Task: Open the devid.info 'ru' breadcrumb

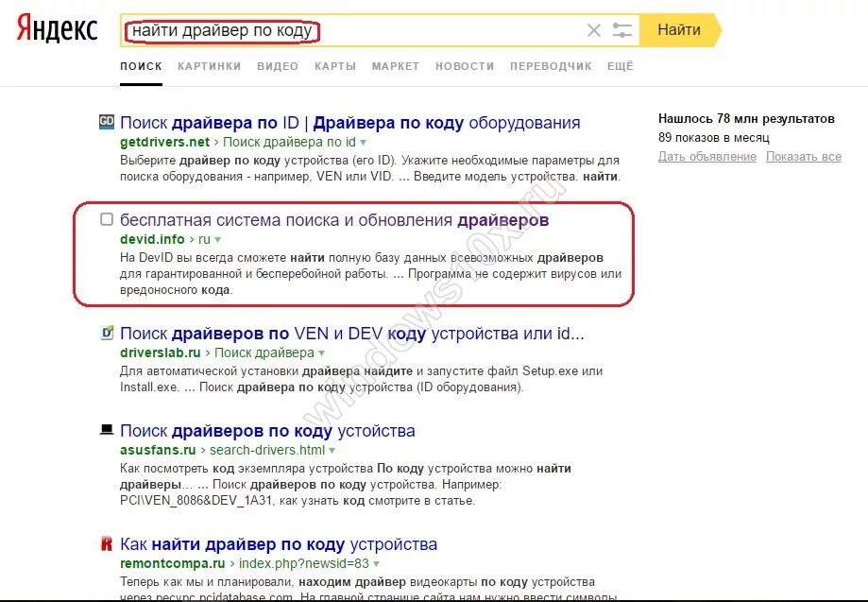Action: [204, 239]
